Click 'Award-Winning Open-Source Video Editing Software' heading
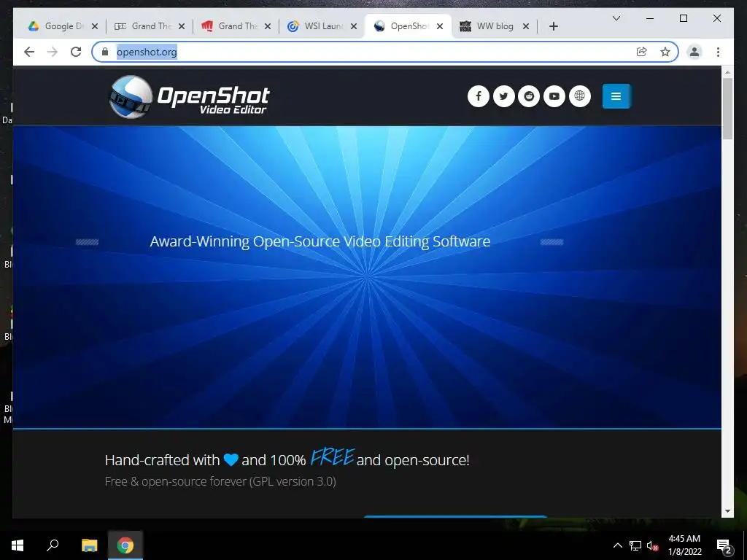 click(x=320, y=241)
